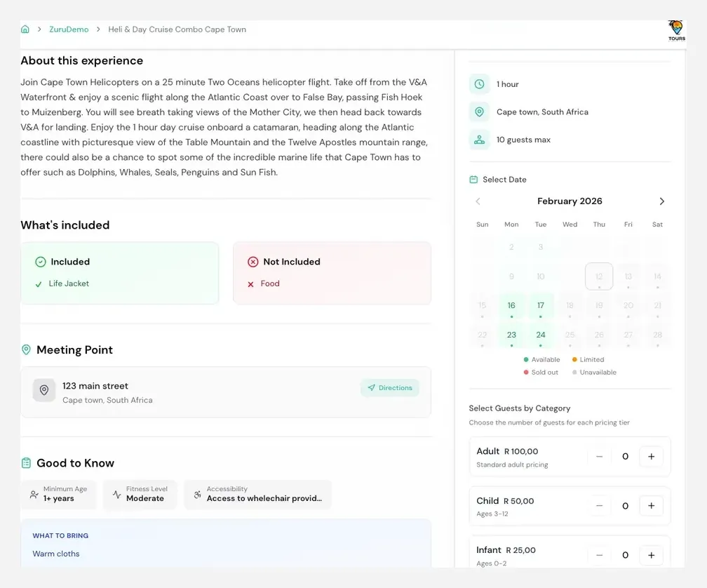The width and height of the screenshot is (707, 588).
Task: Click the Meeting Point heading pin icon
Action: (x=26, y=350)
